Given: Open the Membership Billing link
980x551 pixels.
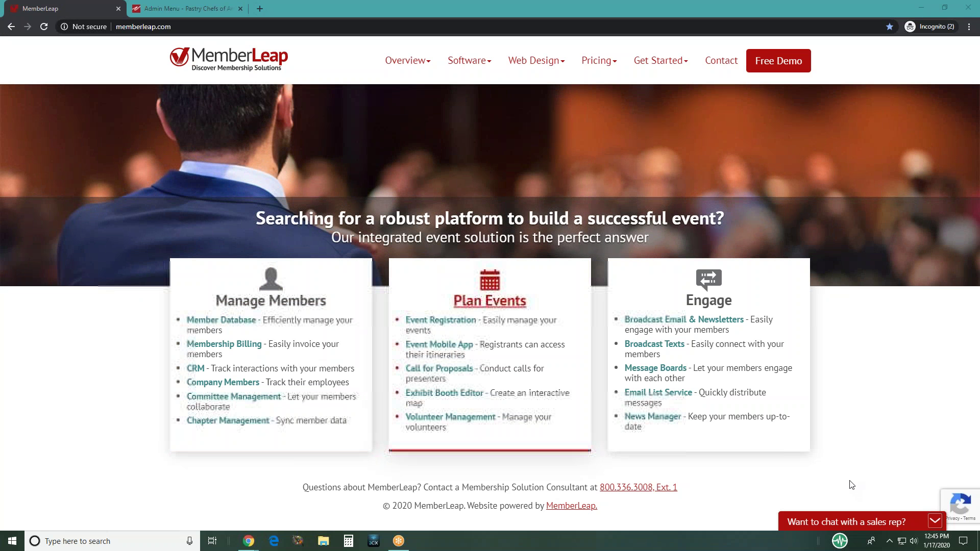Looking at the screenshot, I should (x=224, y=344).
